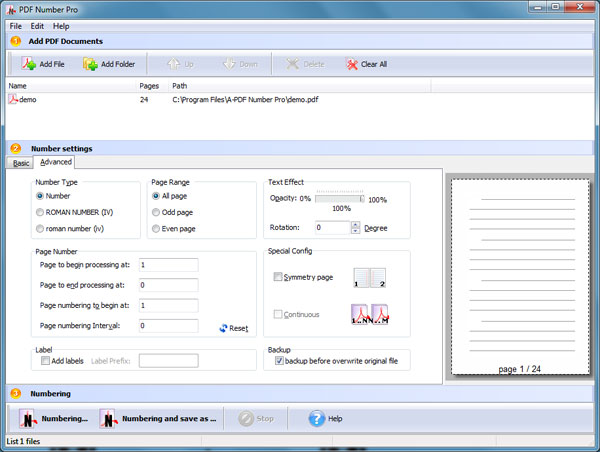Click the 24 pages count cell
Image resolution: width=600 pixels, height=452 pixels.
(x=144, y=100)
